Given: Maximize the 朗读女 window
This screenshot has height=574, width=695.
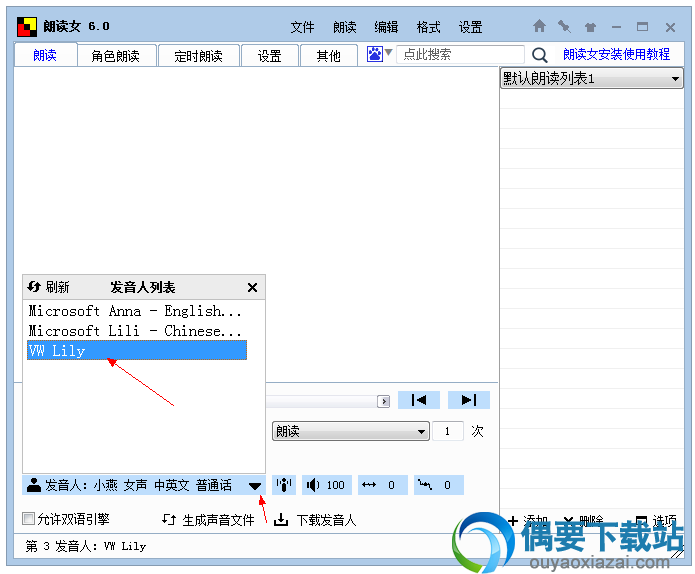Looking at the screenshot, I should (642, 27).
